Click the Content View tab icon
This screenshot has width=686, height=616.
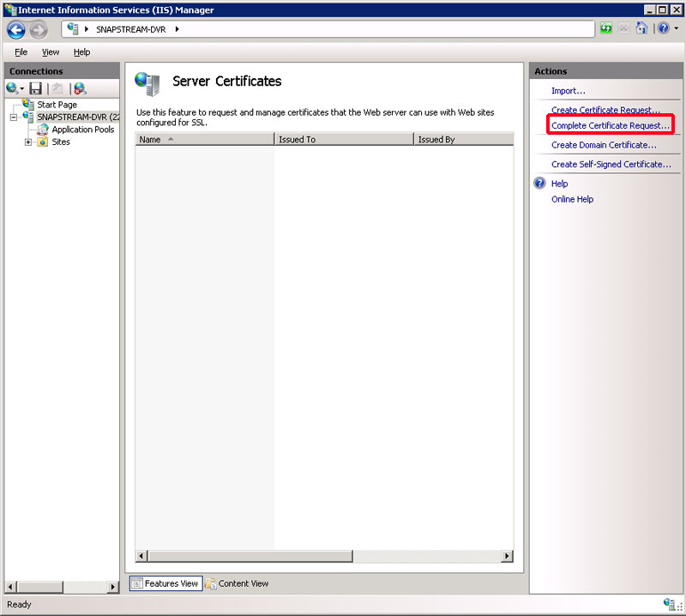pyautogui.click(x=211, y=583)
